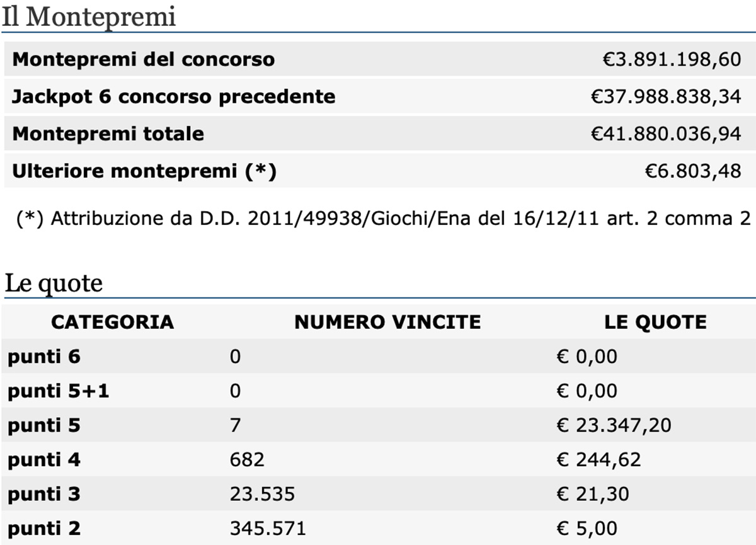Screen dimensions: 756x545
Task: Click the Il Montepremi heading
Action: [88, 17]
